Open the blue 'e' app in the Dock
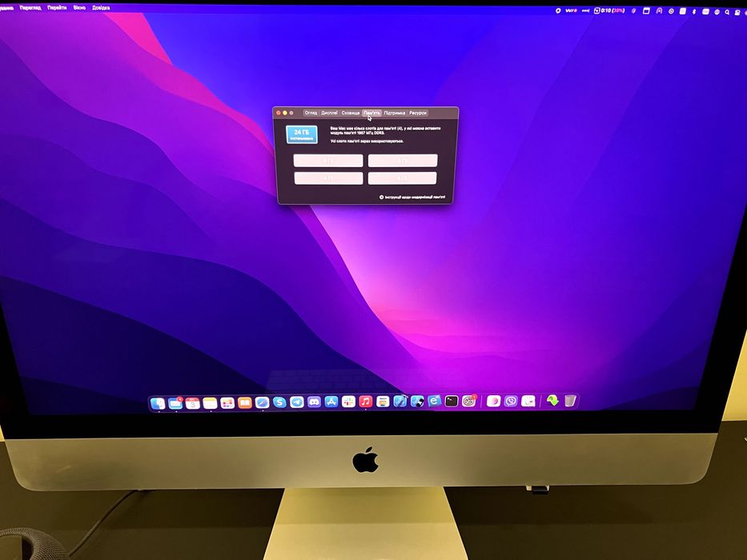Image resolution: width=747 pixels, height=560 pixels. click(x=434, y=401)
